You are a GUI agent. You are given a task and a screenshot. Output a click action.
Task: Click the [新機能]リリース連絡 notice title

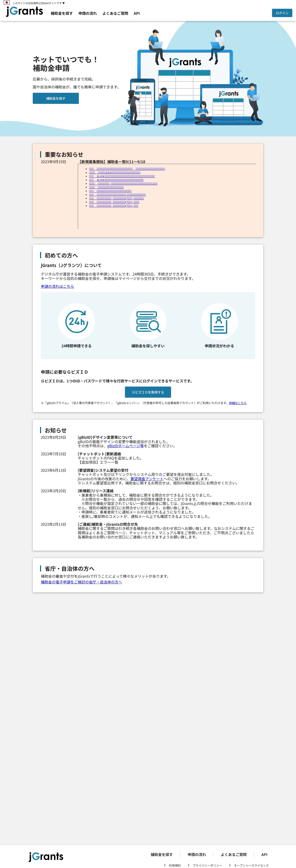96,491
